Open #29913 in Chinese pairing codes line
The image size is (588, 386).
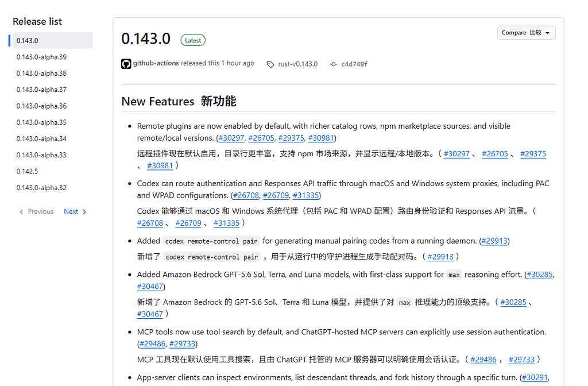[x=440, y=257]
